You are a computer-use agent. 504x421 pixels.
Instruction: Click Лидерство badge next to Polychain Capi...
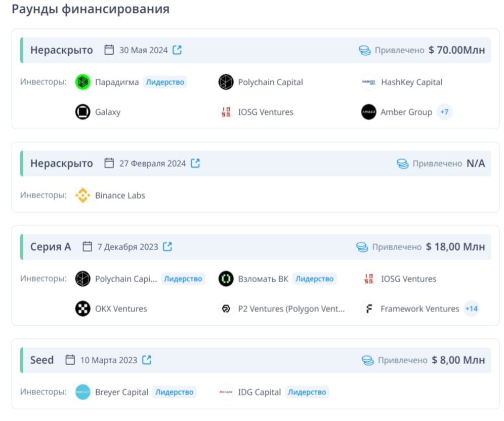click(183, 279)
